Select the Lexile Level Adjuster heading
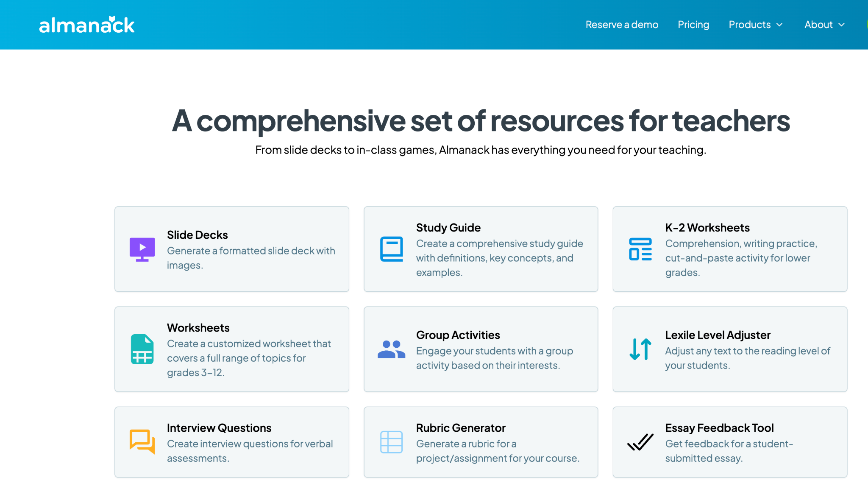868x486 pixels. tap(718, 335)
